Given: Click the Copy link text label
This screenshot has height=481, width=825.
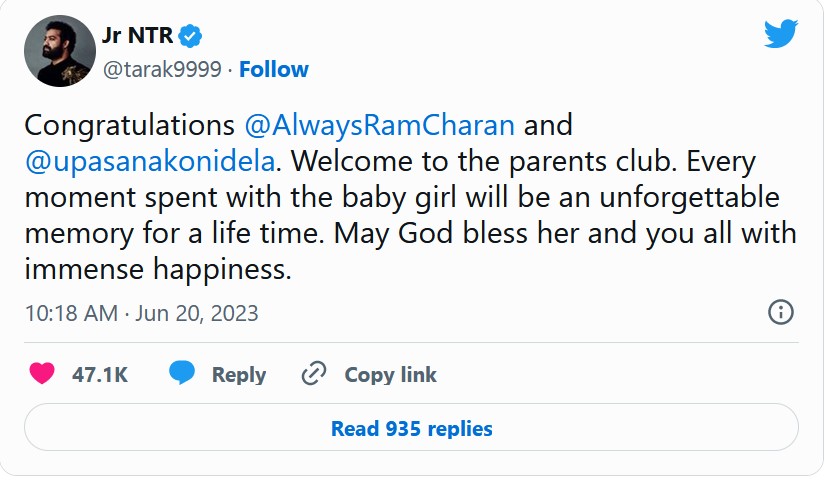Looking at the screenshot, I should click(390, 375).
